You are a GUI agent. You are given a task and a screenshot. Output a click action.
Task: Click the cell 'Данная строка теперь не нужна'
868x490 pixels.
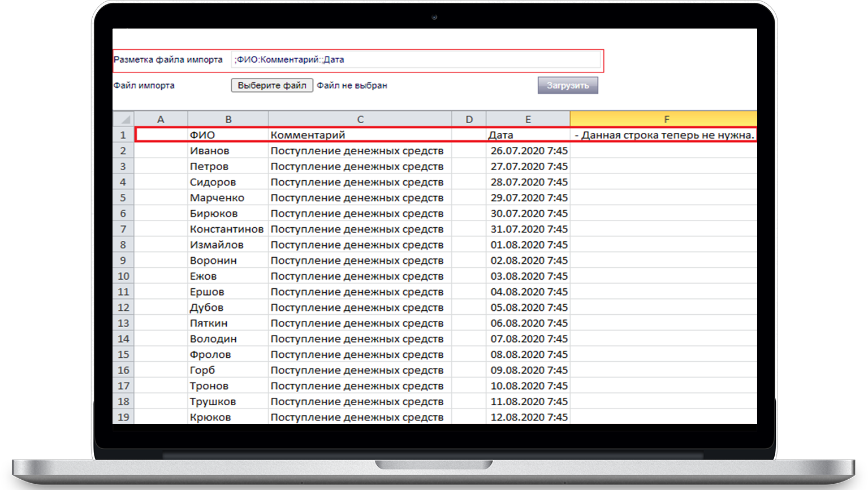pyautogui.click(x=664, y=135)
